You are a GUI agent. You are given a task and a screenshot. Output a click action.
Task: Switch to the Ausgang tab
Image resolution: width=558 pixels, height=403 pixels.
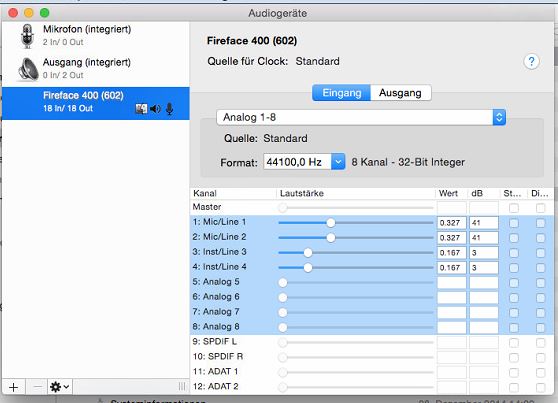[400, 93]
